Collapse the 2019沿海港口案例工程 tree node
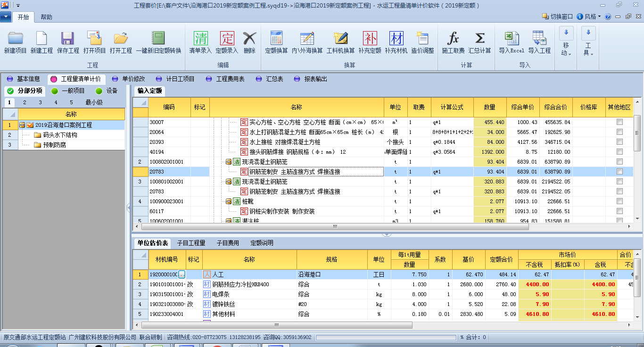The height and width of the screenshot is (347, 644). pyautogui.click(x=22, y=125)
